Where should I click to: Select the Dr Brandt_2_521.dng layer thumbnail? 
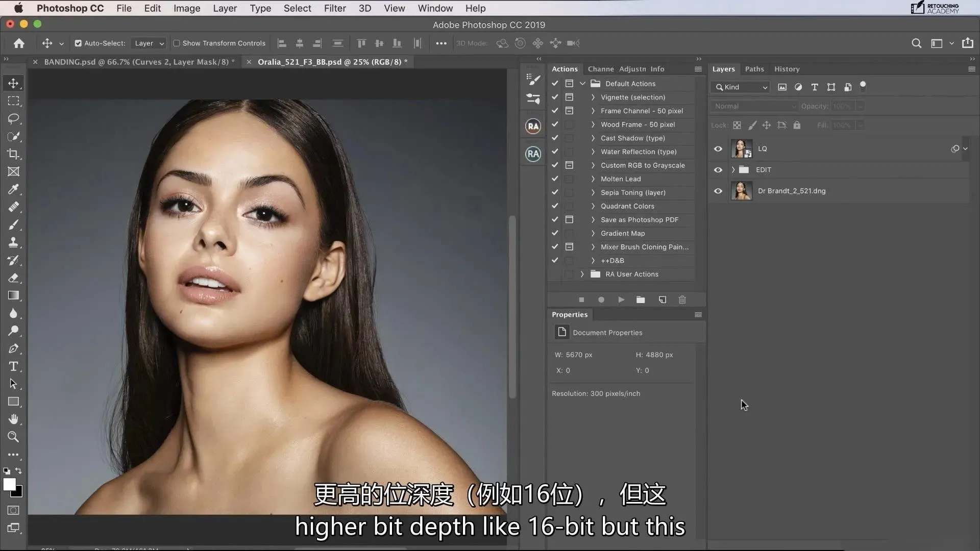(x=741, y=191)
